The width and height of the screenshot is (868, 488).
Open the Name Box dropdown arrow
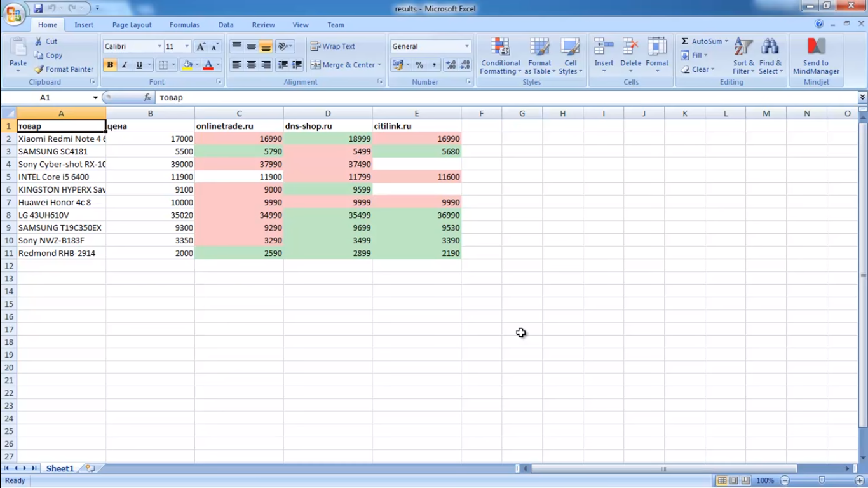95,98
